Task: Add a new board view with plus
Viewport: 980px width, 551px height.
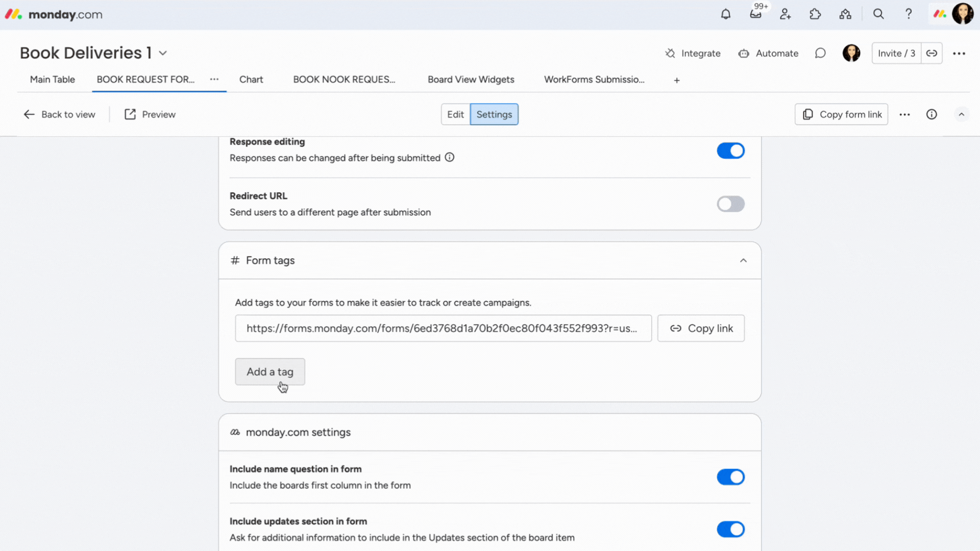Action: click(677, 80)
